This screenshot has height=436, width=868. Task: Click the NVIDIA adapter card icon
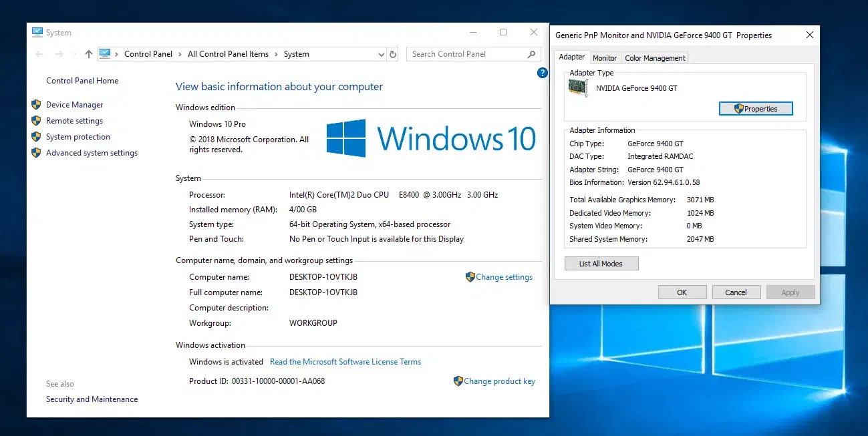578,88
